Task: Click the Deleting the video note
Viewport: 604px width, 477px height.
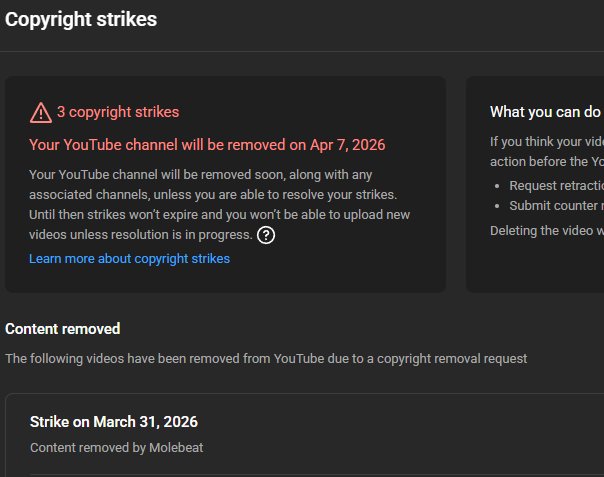Action: click(x=547, y=231)
